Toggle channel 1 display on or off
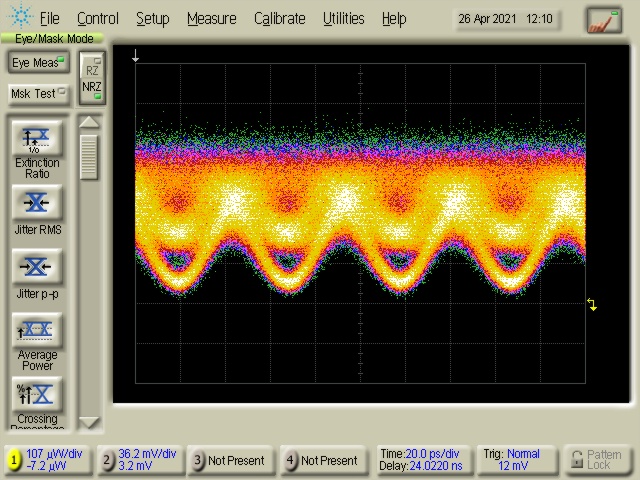This screenshot has height=480, width=640. (14, 460)
